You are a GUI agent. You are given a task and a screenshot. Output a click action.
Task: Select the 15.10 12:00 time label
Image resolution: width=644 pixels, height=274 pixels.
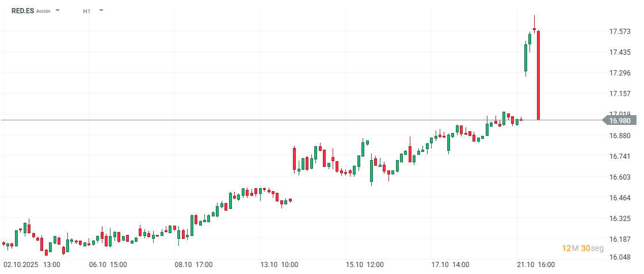[365, 265]
